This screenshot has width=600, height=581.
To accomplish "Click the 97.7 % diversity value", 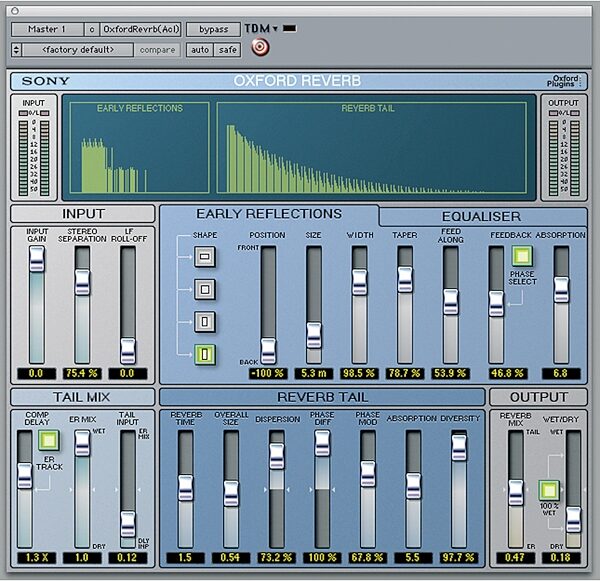I will click(458, 557).
